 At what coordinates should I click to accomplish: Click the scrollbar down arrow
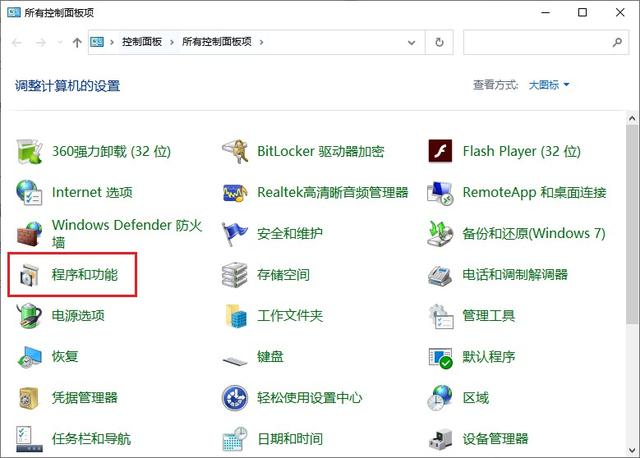tap(632, 450)
